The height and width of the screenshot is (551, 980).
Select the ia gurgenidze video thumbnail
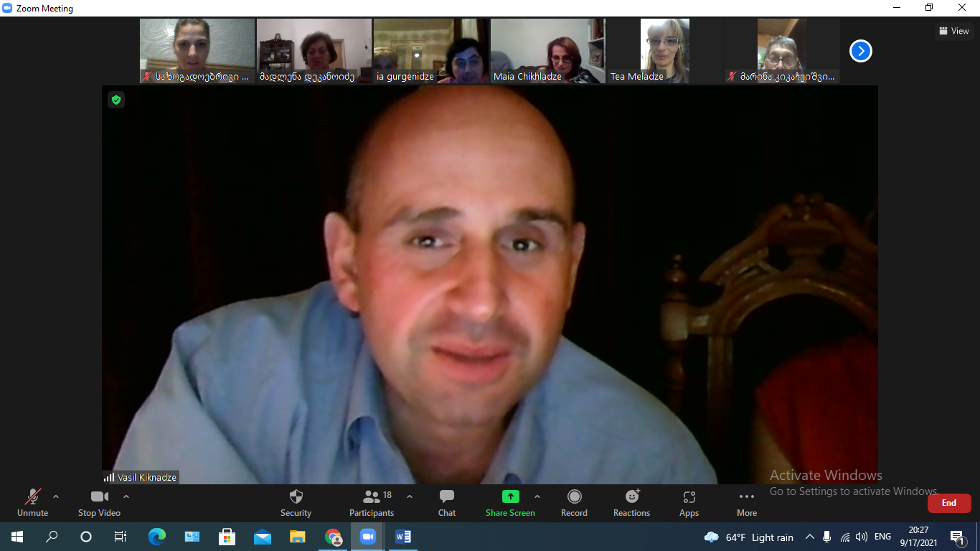[x=431, y=51]
